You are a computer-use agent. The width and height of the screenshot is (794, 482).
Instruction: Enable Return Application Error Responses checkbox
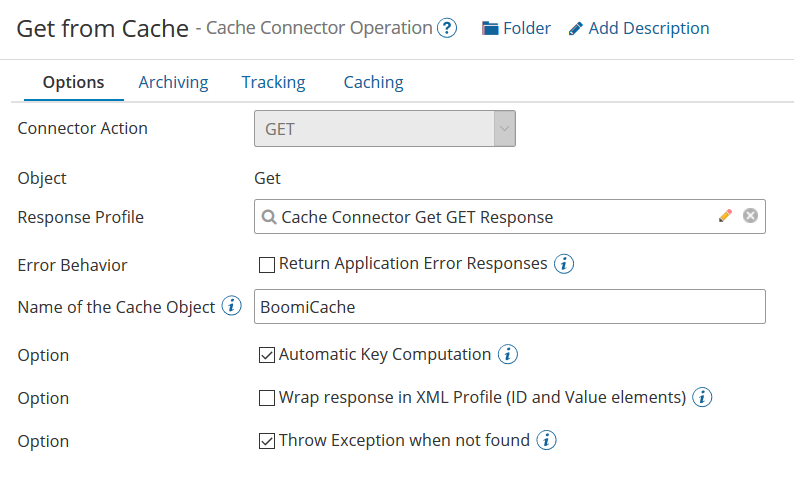(x=267, y=265)
